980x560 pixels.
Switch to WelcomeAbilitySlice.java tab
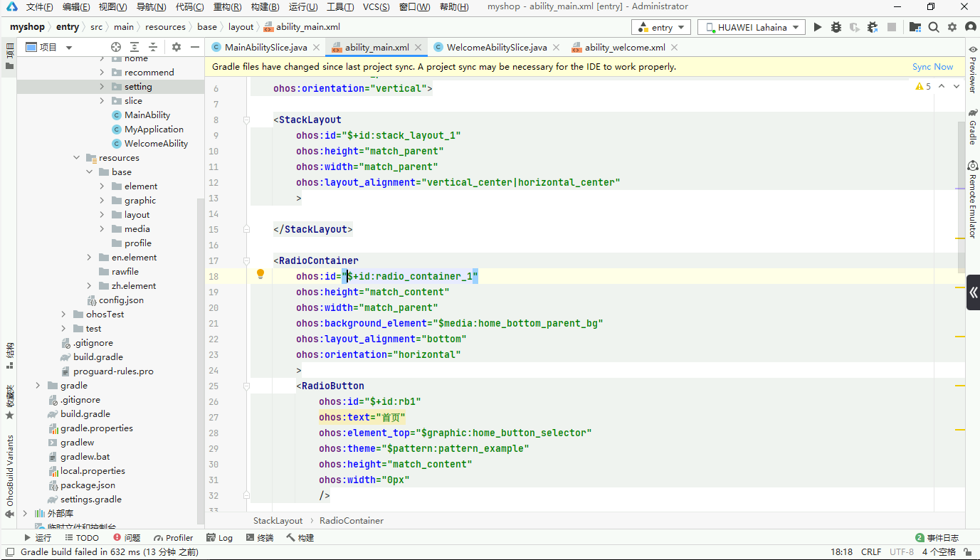(x=497, y=48)
